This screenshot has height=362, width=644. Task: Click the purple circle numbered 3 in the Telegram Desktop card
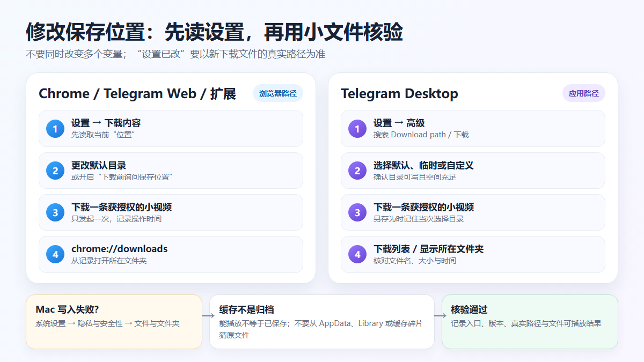click(x=357, y=212)
